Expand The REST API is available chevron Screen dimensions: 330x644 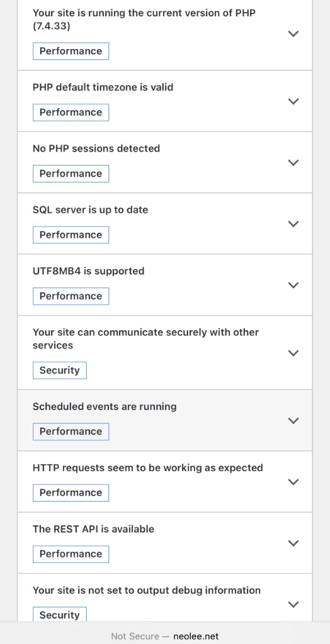pyautogui.click(x=293, y=543)
